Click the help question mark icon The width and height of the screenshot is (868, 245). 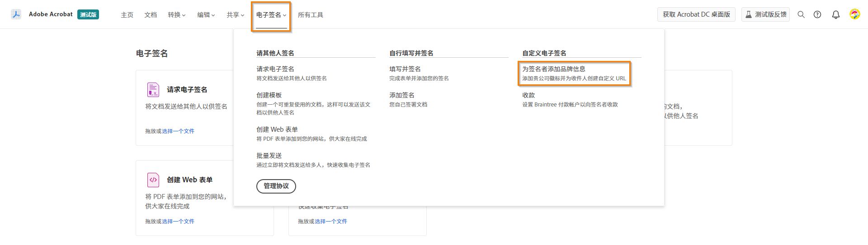pyautogui.click(x=817, y=14)
